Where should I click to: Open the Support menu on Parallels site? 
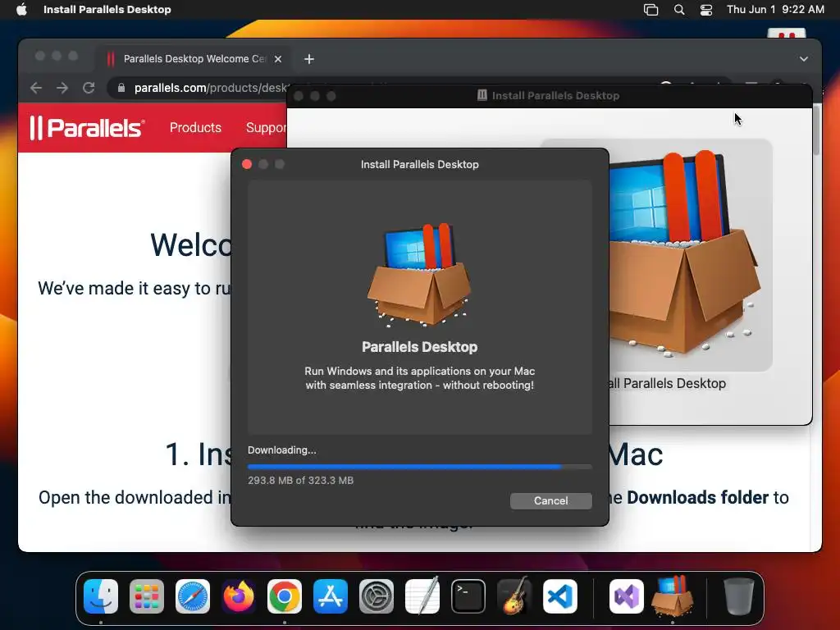pyautogui.click(x=266, y=127)
